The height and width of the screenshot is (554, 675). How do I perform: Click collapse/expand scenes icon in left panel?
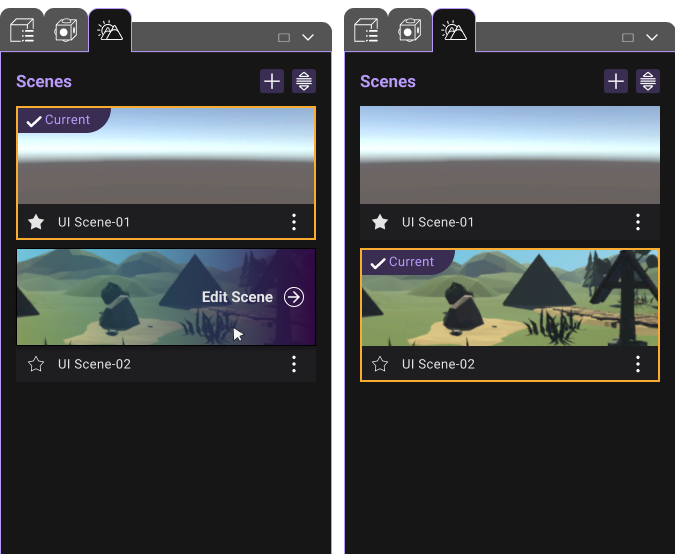coord(304,81)
